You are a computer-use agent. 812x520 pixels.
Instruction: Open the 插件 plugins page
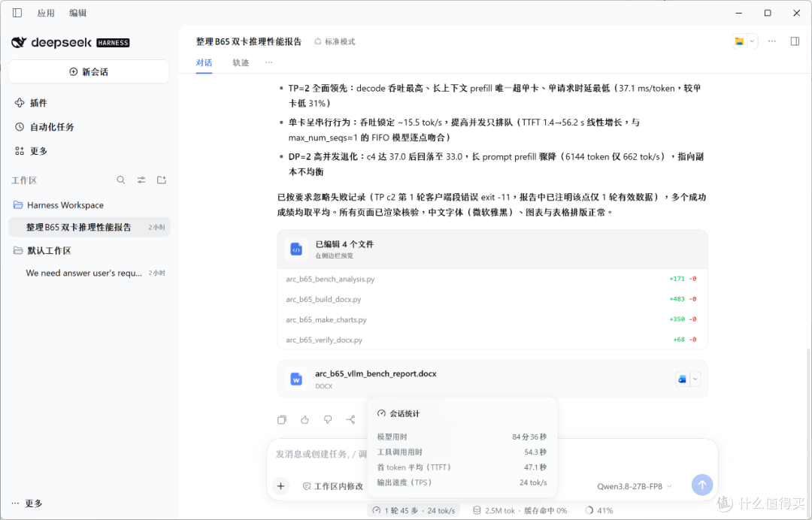tap(31, 103)
